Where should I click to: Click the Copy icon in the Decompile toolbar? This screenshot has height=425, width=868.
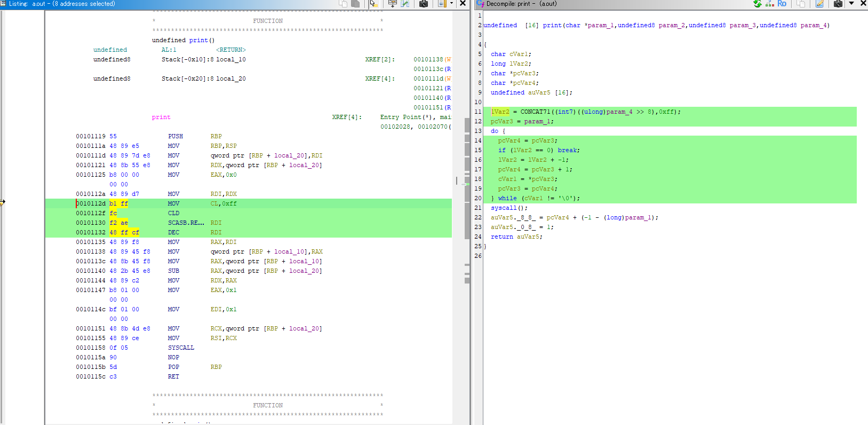click(801, 4)
